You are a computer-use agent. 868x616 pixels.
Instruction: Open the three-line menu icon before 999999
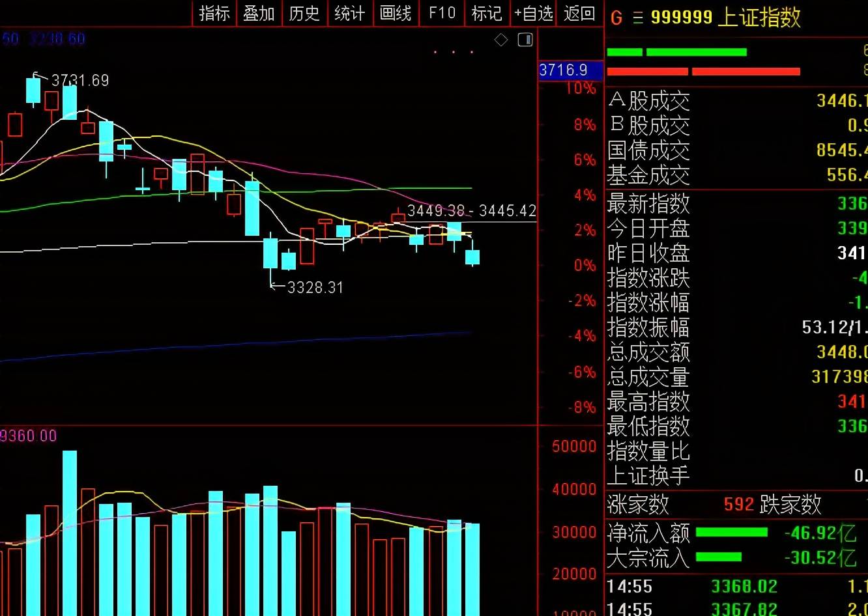[637, 18]
